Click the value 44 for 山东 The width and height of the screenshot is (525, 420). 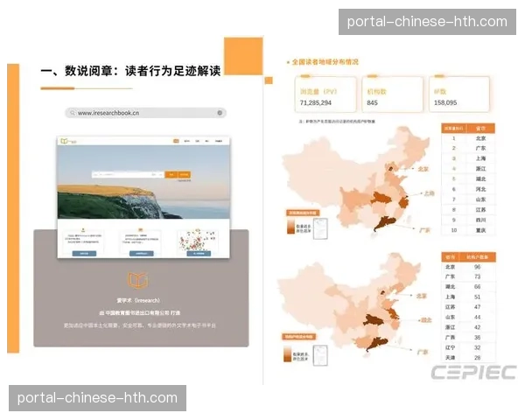[x=478, y=317]
